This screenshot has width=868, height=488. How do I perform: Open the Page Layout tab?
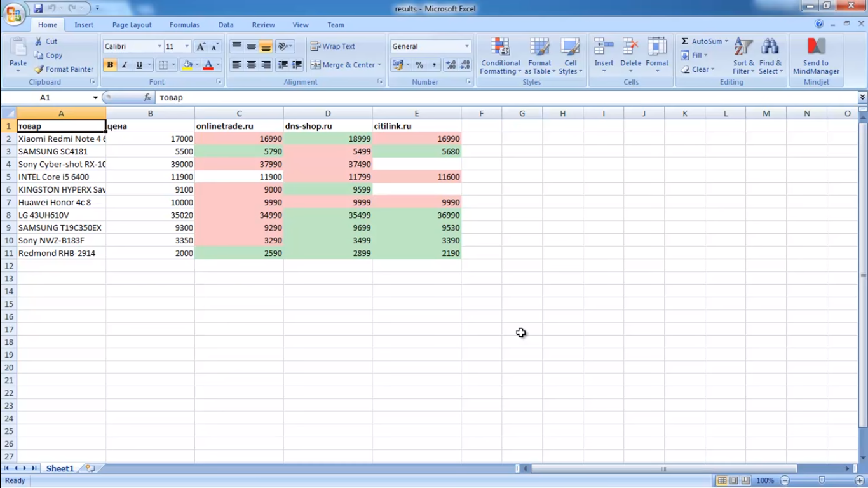[132, 25]
